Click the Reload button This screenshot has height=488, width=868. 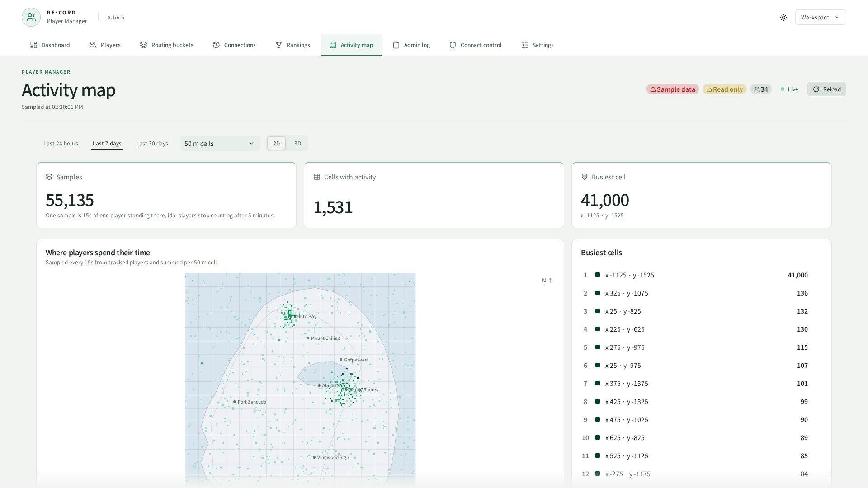click(x=826, y=89)
